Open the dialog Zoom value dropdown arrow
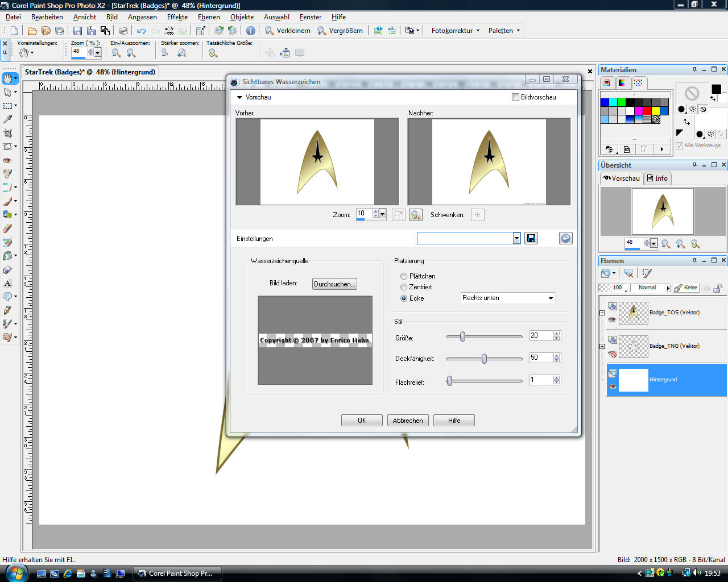This screenshot has width=728, height=582. pos(382,214)
